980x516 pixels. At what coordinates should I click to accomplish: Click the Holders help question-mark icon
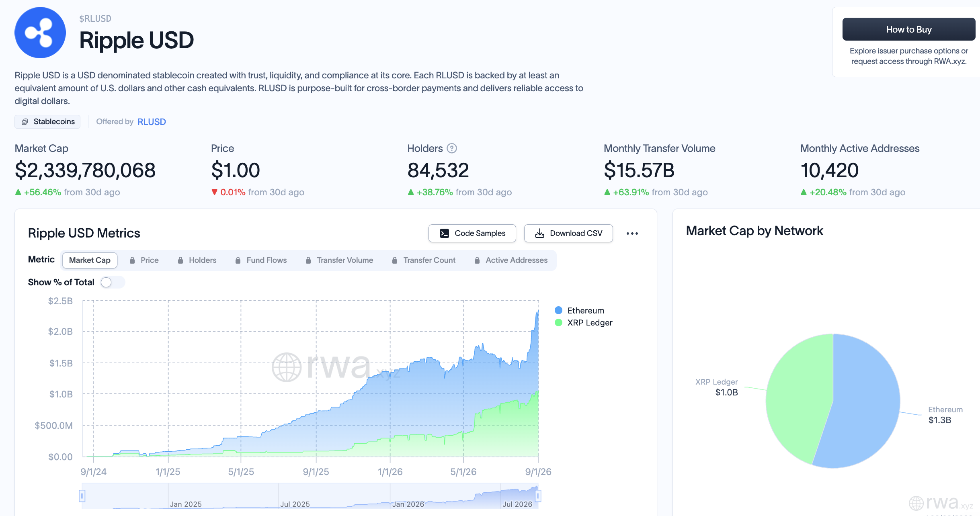[x=452, y=148]
